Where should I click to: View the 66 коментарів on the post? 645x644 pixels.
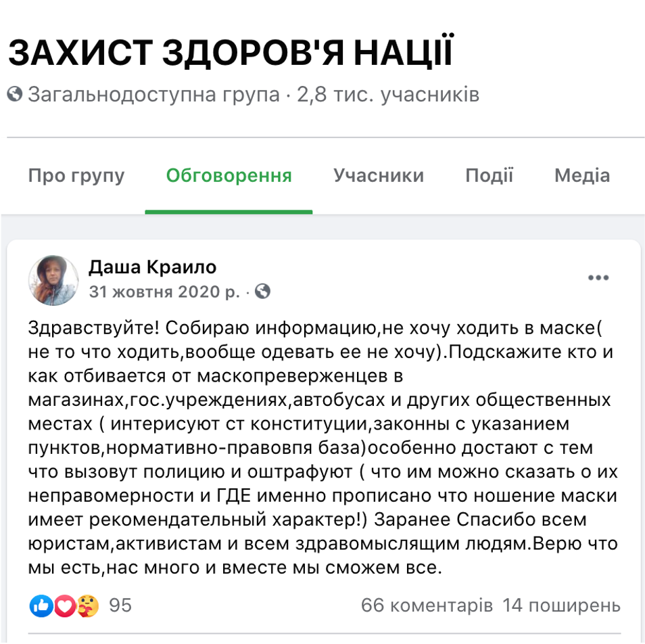pyautogui.click(x=427, y=605)
